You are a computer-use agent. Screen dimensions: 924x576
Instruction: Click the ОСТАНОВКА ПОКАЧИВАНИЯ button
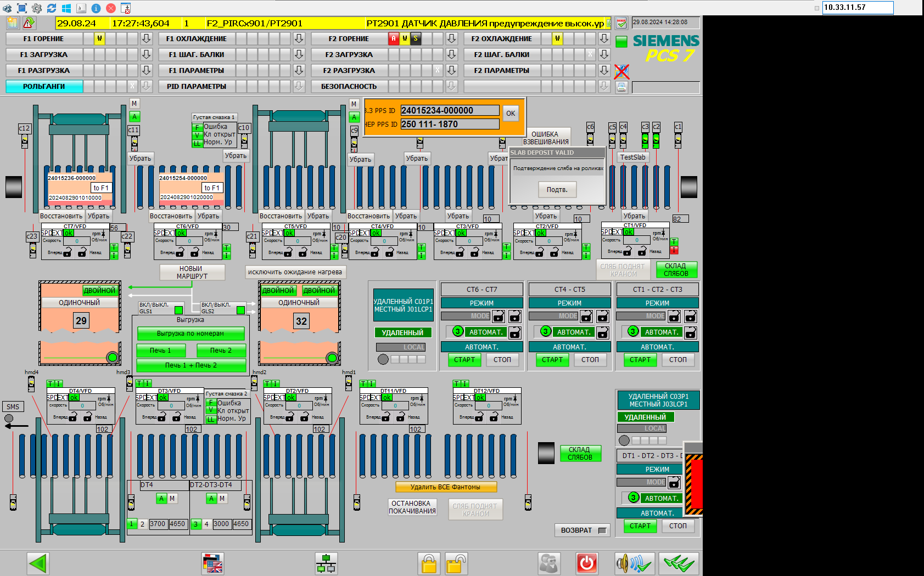[412, 507]
